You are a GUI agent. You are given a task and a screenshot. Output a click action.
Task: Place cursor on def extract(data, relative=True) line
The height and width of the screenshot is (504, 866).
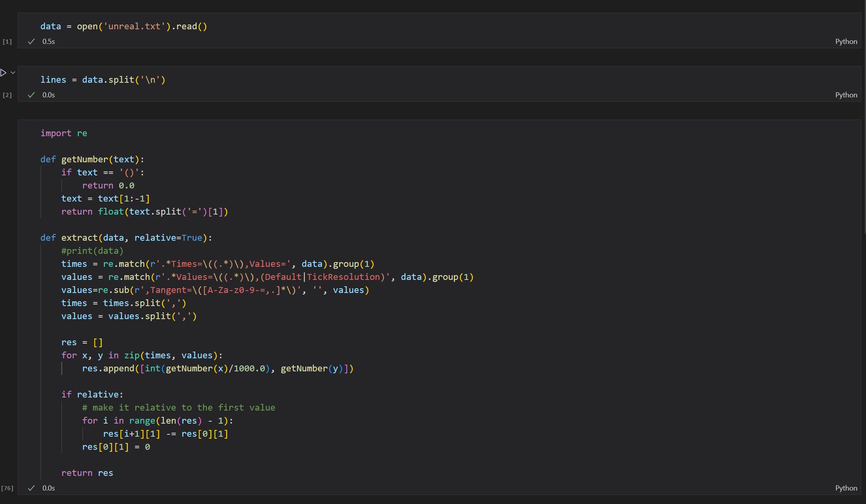pyautogui.click(x=126, y=238)
